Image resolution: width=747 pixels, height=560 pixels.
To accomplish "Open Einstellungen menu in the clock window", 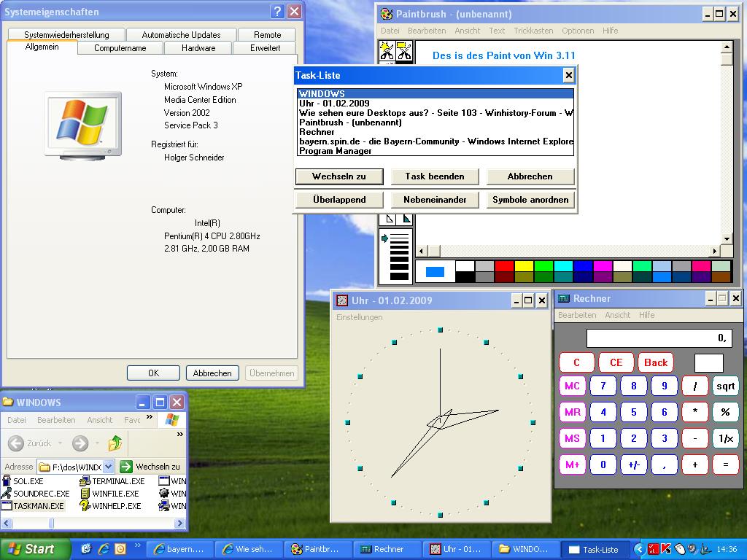I will pos(359,317).
